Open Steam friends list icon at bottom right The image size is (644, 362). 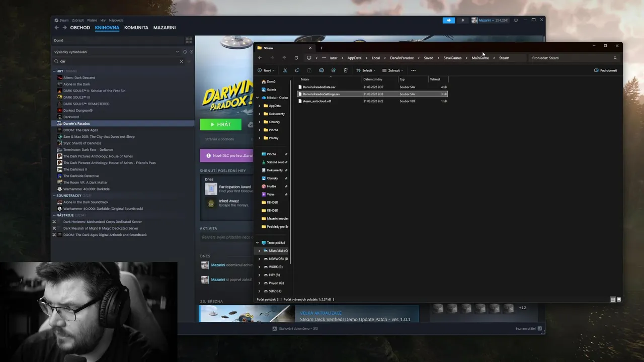539,328
